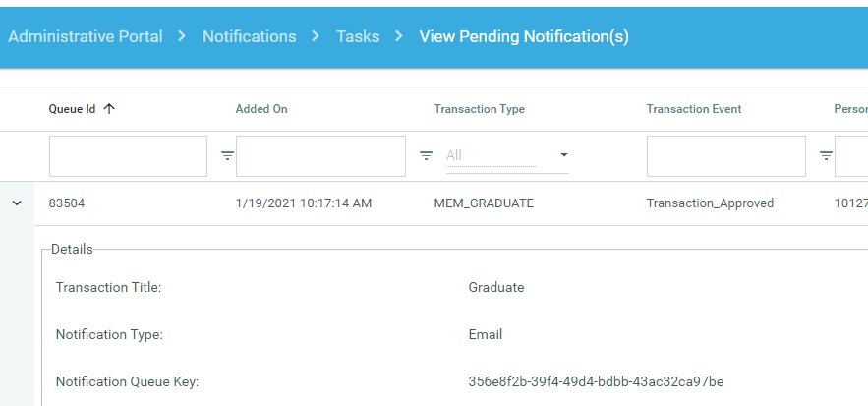Collapse the details of row 83504
Viewport: 868px width, 406px height.
click(x=17, y=203)
